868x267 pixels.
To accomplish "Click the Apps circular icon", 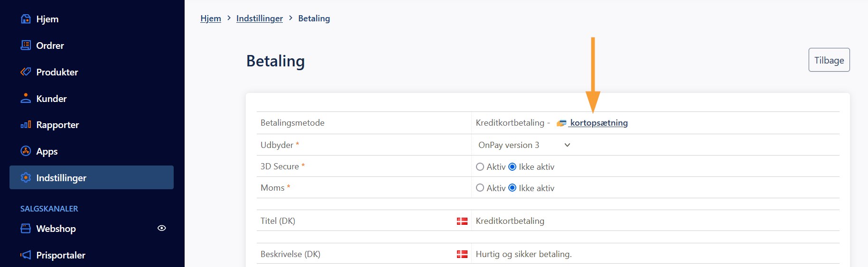I will pyautogui.click(x=26, y=151).
